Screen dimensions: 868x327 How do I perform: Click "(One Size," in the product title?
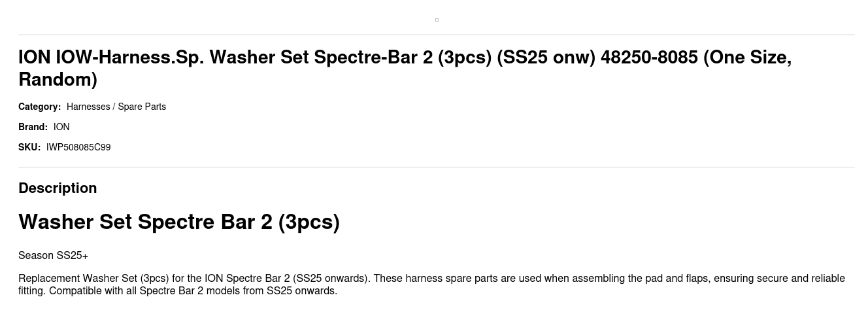tap(747, 58)
